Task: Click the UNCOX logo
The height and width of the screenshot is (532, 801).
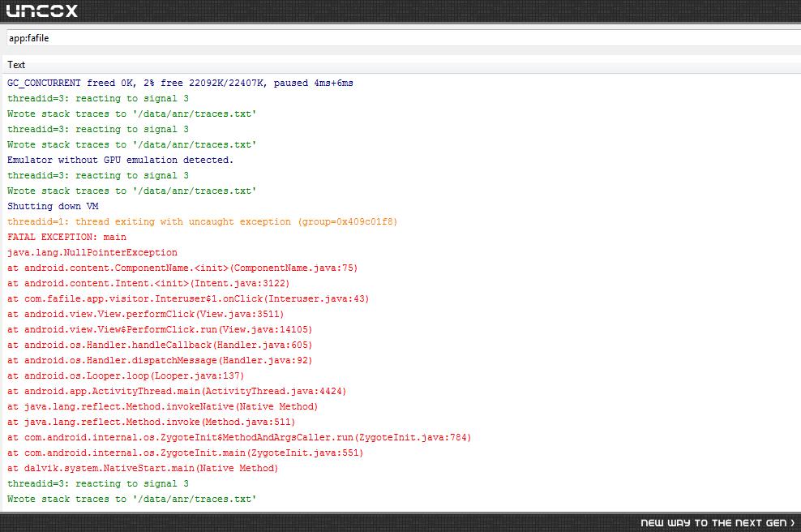Action: click(x=42, y=11)
